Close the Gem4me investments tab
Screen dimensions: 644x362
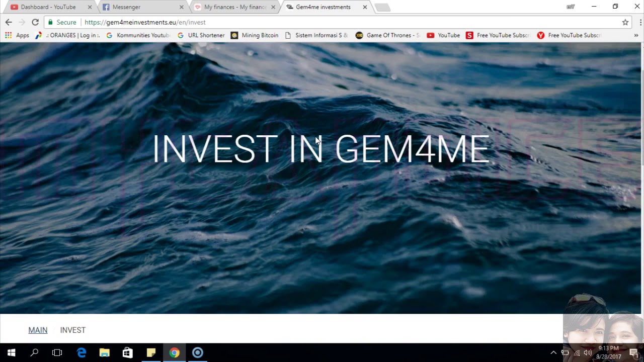365,7
